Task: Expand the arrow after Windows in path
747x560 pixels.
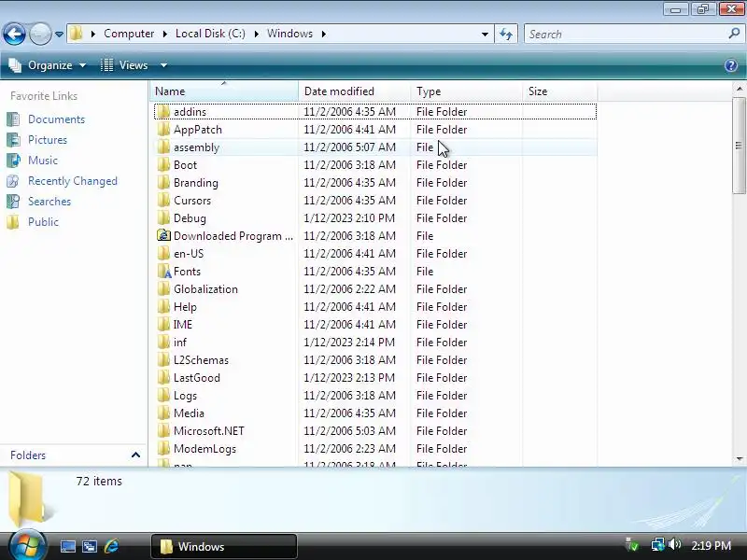Action: [323, 34]
